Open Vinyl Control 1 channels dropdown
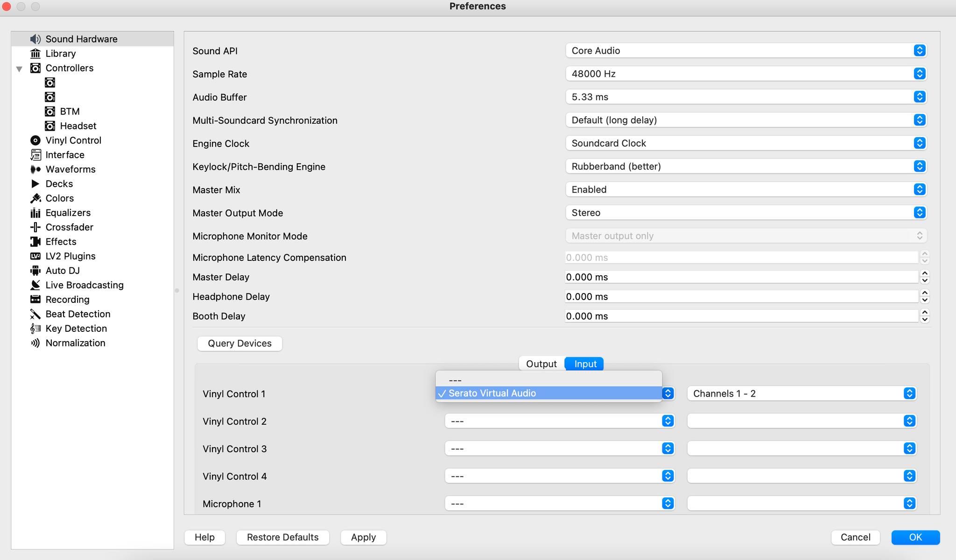 coord(801,393)
